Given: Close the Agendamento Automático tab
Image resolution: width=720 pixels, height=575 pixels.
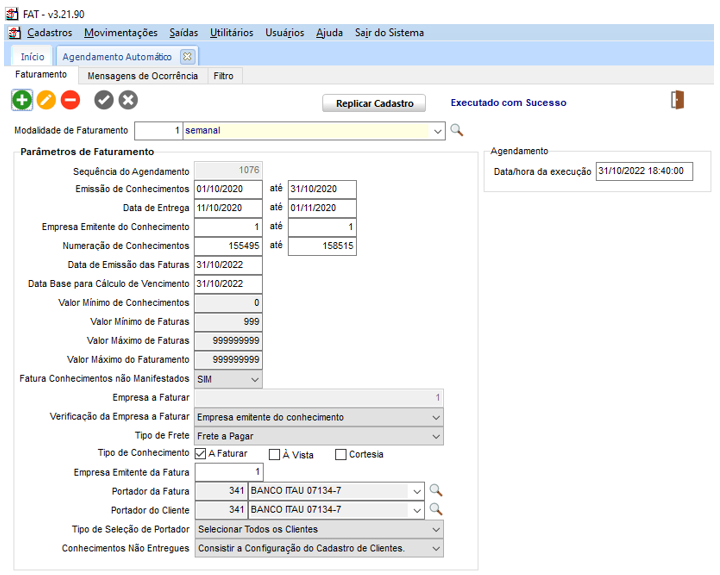Looking at the screenshot, I should pyautogui.click(x=187, y=57).
